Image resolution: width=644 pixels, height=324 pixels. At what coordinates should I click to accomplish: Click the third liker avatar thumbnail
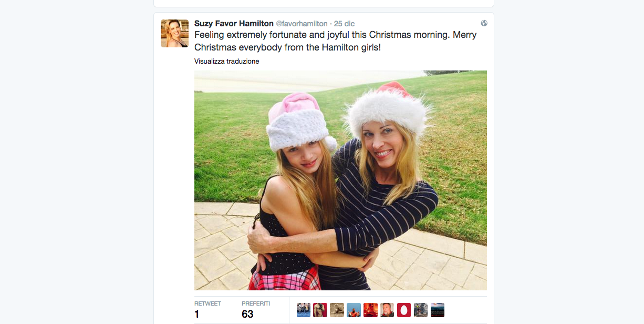tap(337, 310)
